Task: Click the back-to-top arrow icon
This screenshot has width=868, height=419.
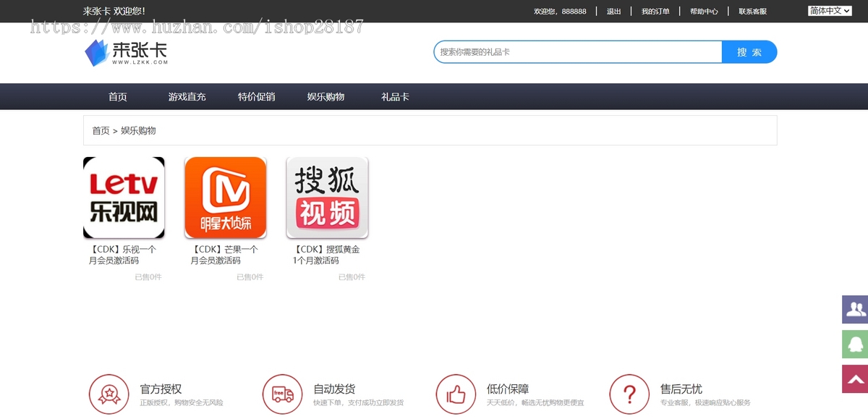Action: coord(855,378)
